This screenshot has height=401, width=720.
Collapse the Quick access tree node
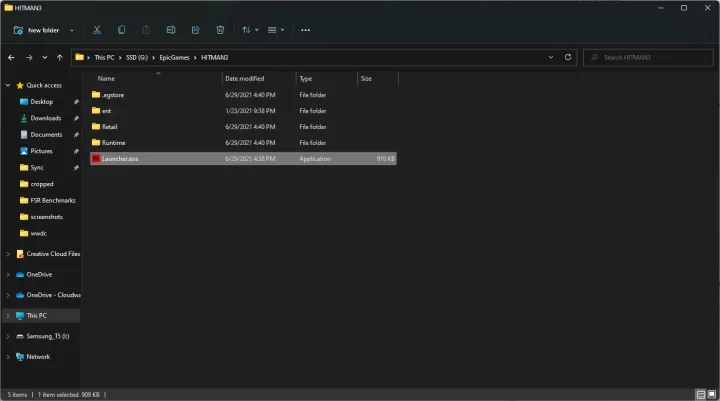[8, 85]
